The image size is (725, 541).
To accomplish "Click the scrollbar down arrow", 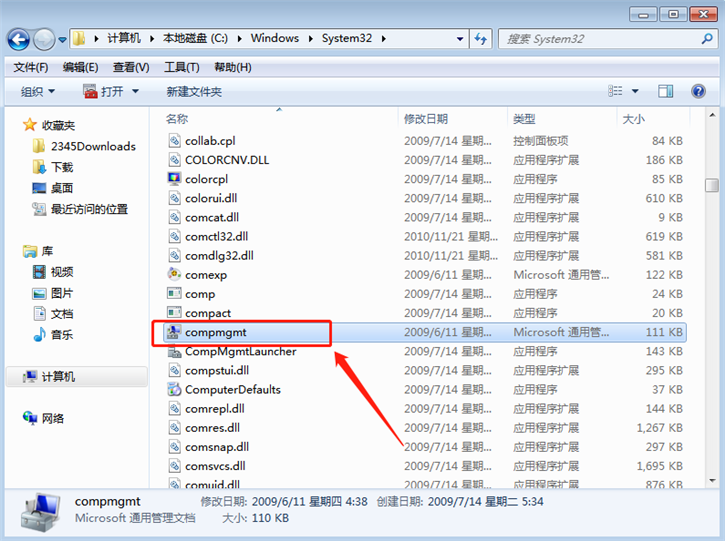I will pos(712,481).
